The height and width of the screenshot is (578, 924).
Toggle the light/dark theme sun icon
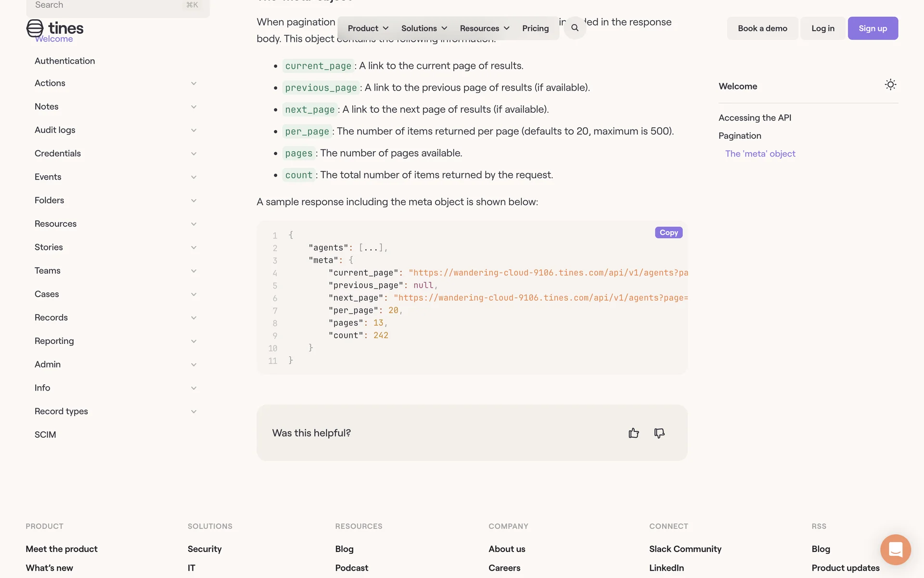[x=890, y=85]
